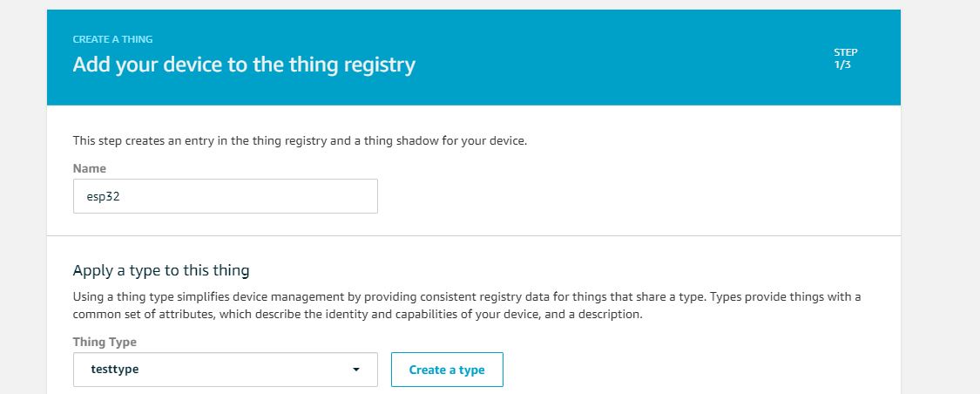
Task: Click the 'Apply a type to this thing' heading
Action: pyautogui.click(x=160, y=270)
